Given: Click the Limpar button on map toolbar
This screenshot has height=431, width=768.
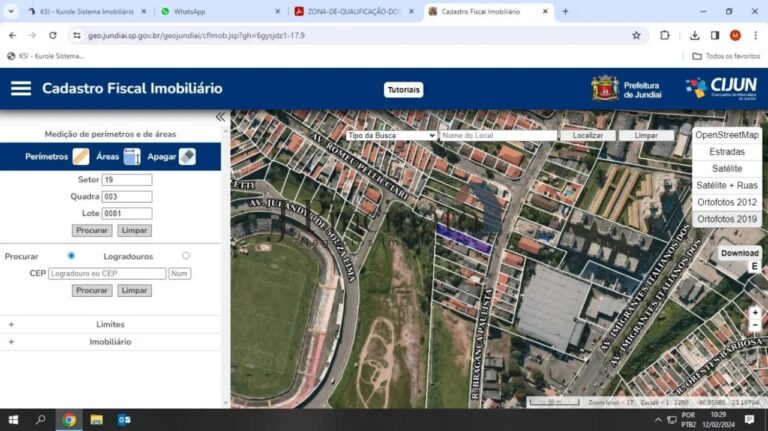Looking at the screenshot, I should point(647,135).
